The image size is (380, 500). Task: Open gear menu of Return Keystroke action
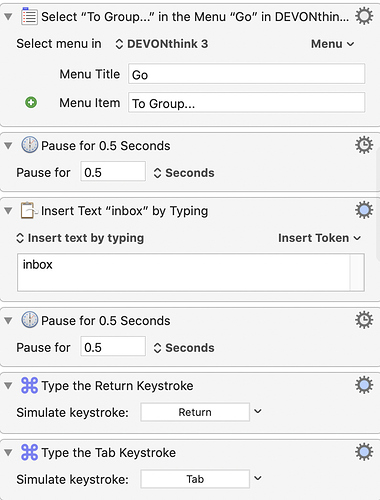tap(364, 385)
